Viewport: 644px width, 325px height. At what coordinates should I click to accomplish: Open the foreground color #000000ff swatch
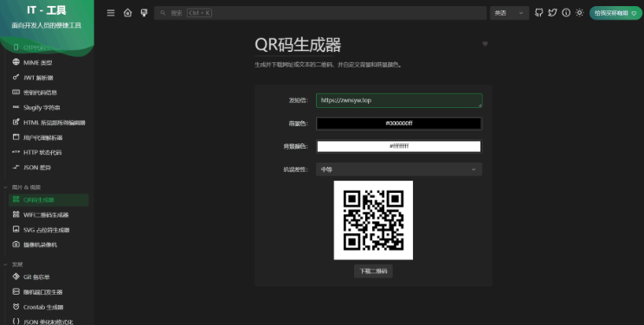[399, 124]
